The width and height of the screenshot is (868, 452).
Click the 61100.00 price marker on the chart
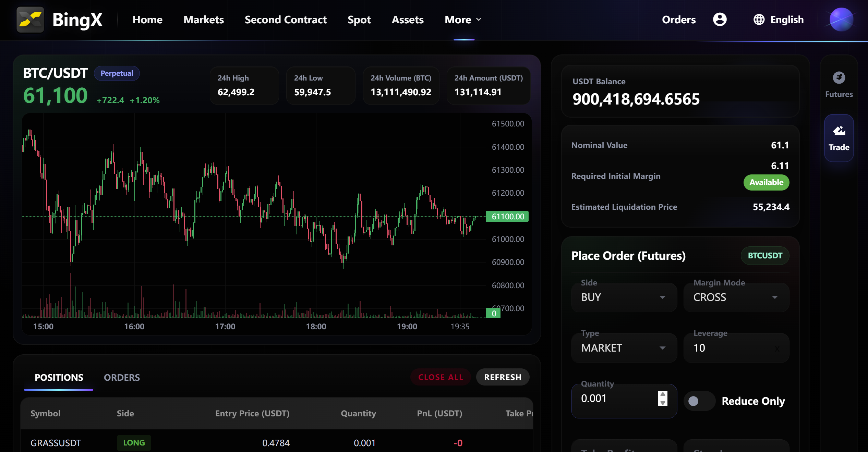coord(507,216)
